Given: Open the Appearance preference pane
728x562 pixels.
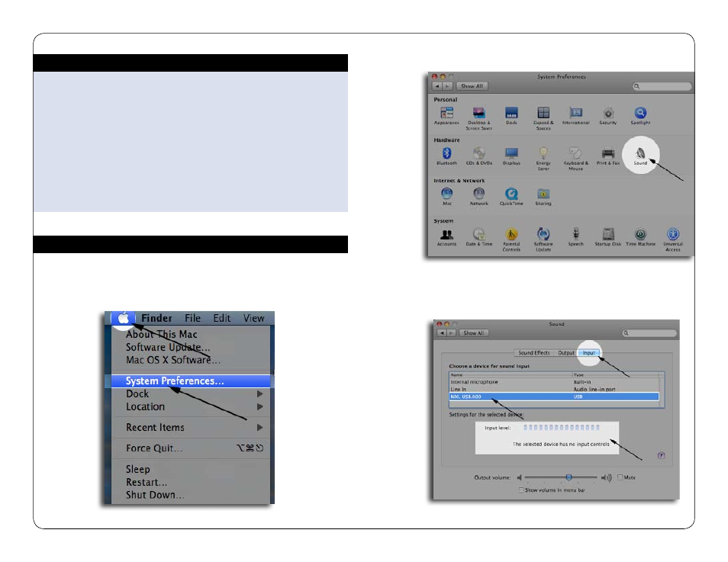Looking at the screenshot, I should pyautogui.click(x=446, y=116).
